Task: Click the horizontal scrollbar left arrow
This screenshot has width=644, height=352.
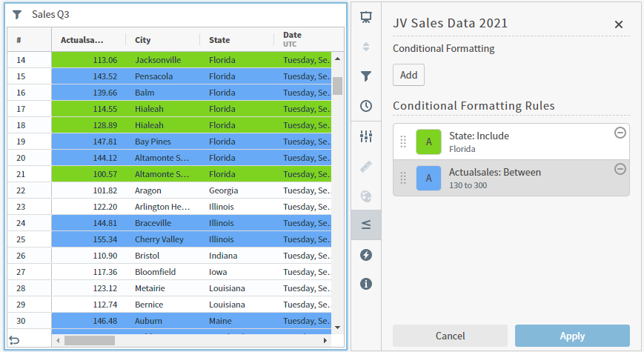Action: 58,340
